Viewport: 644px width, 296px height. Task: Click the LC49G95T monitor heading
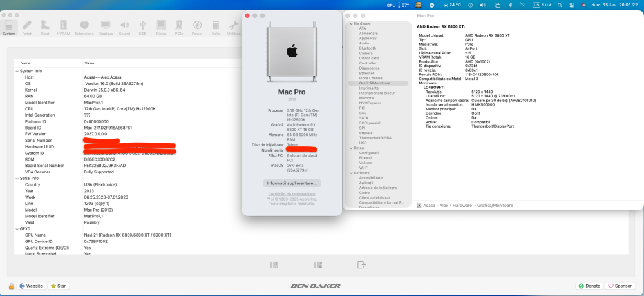coord(434,88)
